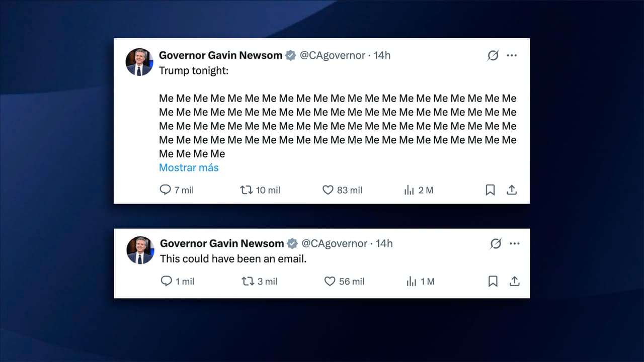This screenshot has height=362, width=644.
Task: Open view analytics icon showing 2 M
Action: (409, 190)
